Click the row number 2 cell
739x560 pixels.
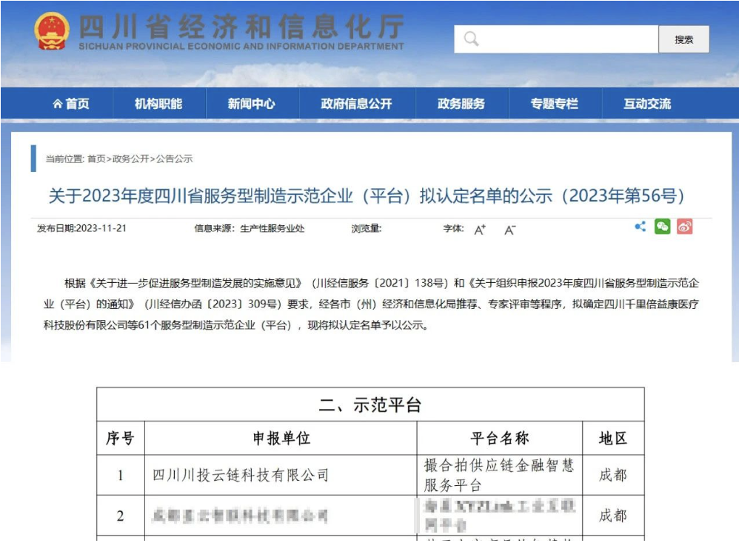tap(120, 516)
